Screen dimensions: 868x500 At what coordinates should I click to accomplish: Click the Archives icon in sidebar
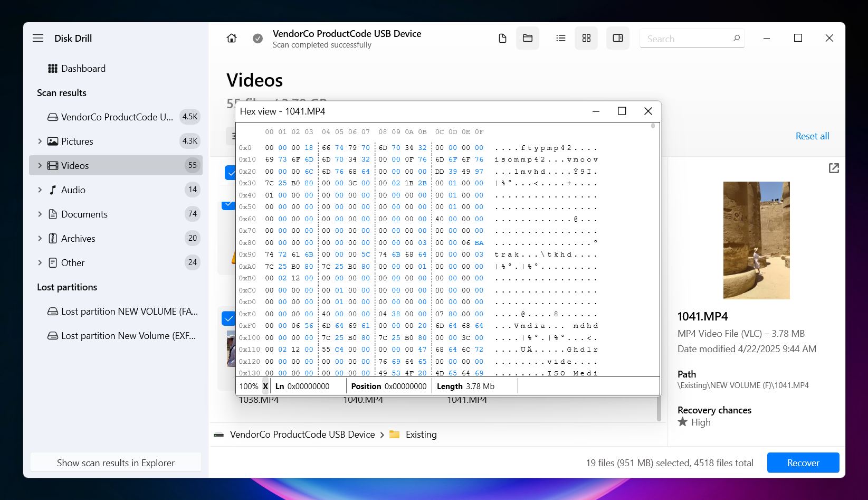(x=53, y=239)
